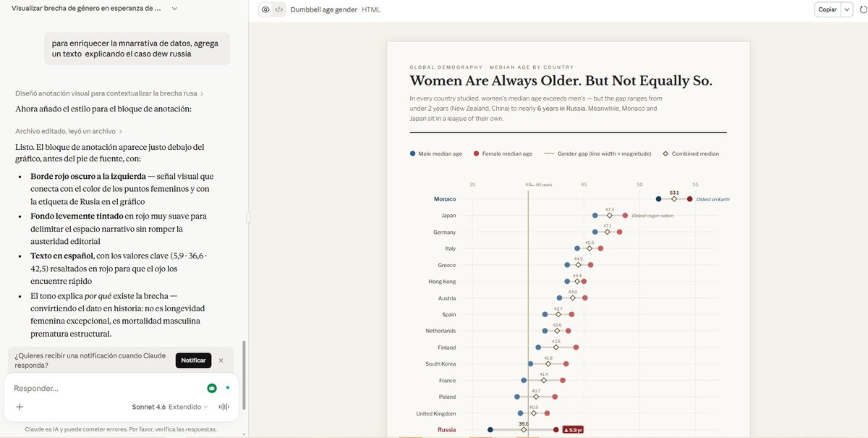This screenshot has width=868, height=438.
Task: Click the plus attachment icon
Action: click(20, 407)
